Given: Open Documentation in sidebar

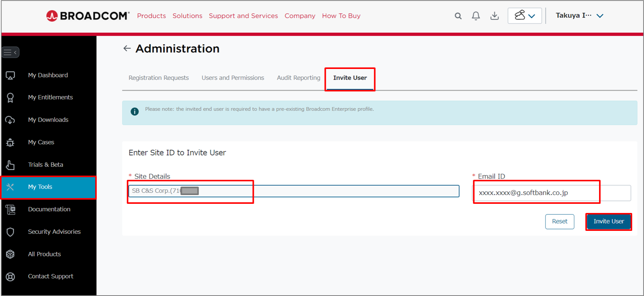Looking at the screenshot, I should tap(49, 210).
